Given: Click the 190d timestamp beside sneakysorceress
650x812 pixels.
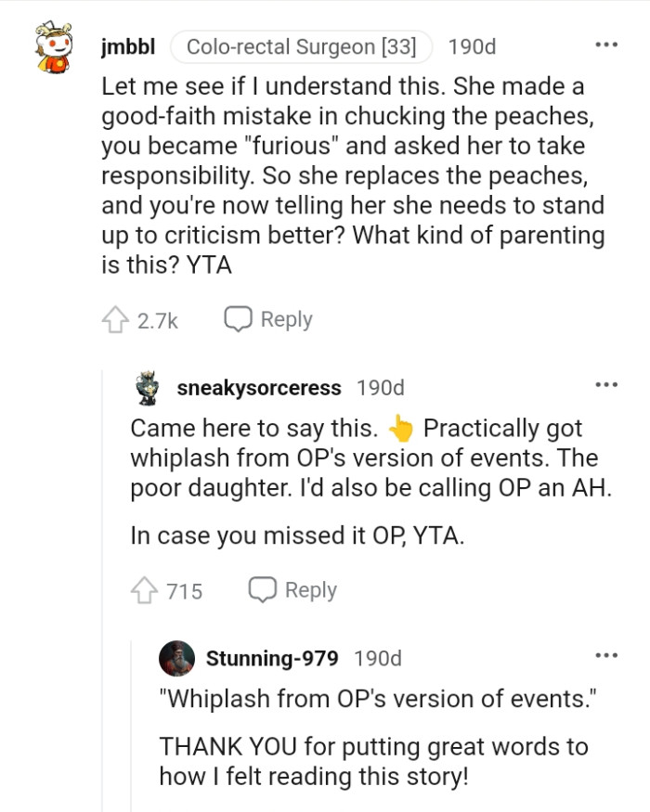Looking at the screenshot, I should pyautogui.click(x=381, y=388).
